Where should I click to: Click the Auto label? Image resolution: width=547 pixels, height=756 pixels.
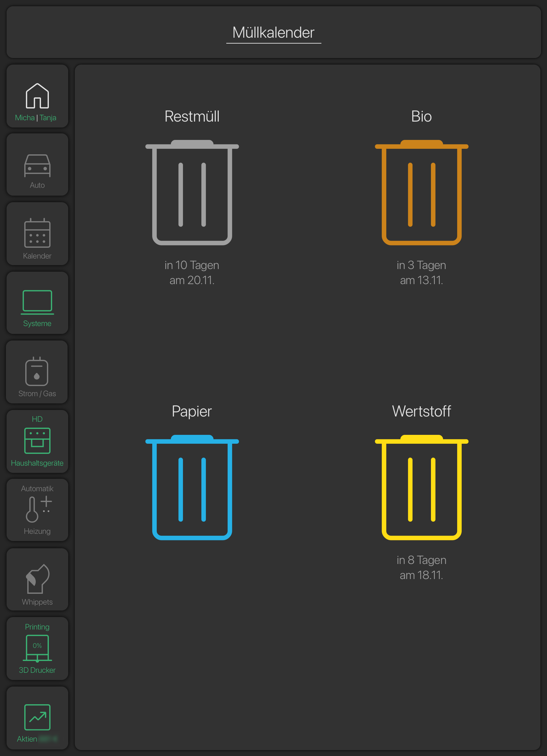click(37, 185)
